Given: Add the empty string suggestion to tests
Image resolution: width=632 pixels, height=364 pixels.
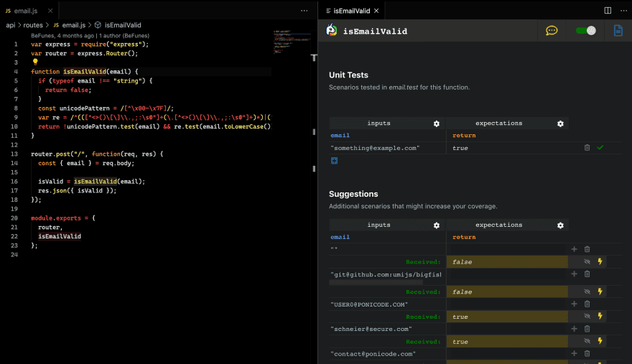Looking at the screenshot, I should (574, 249).
